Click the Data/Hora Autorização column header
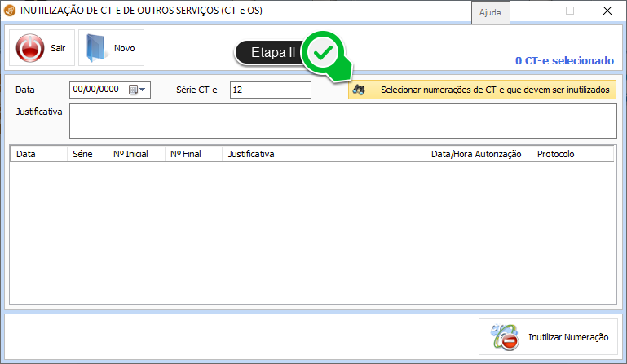Viewport: 627px width, 364px height. pos(477,154)
